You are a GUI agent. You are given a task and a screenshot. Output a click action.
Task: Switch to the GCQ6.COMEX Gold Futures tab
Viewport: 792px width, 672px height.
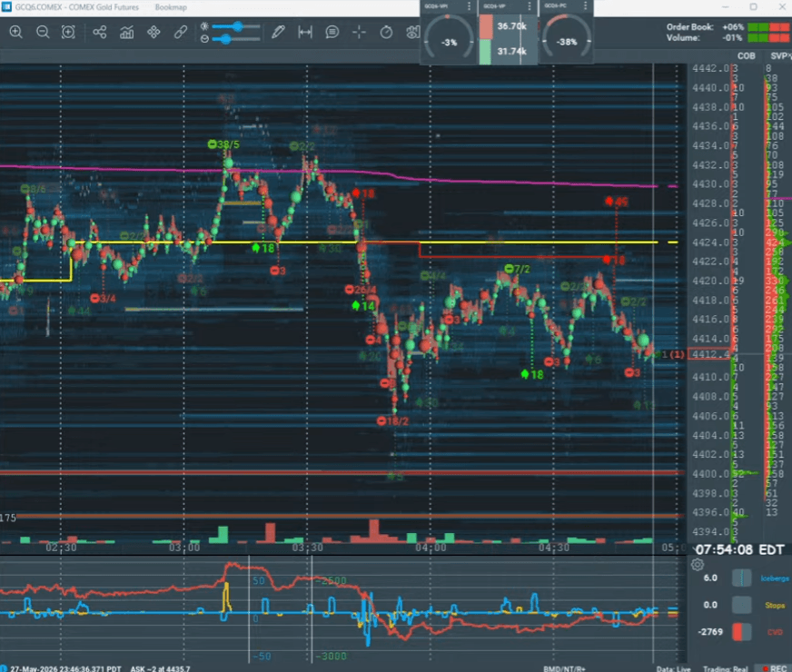click(77, 7)
